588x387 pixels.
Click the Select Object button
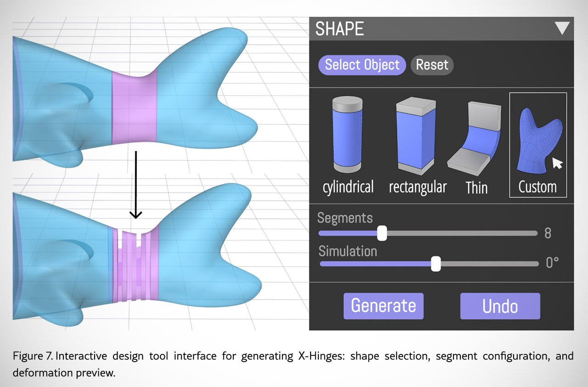tap(362, 65)
